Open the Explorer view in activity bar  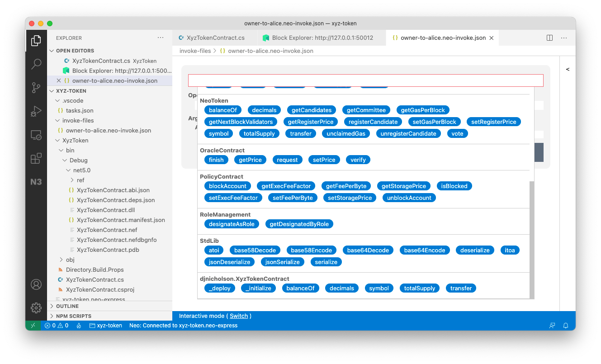click(36, 41)
